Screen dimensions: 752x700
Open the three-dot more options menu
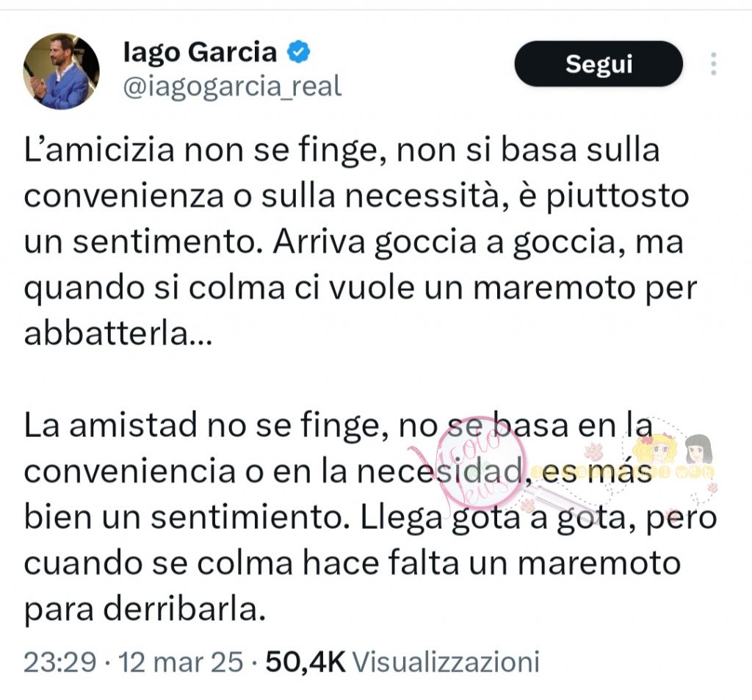coord(713,65)
